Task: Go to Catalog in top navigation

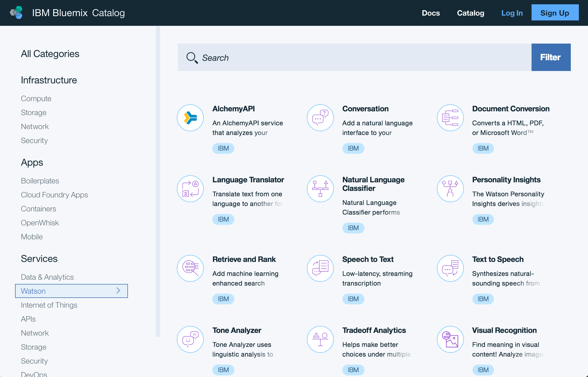Action: [470, 13]
